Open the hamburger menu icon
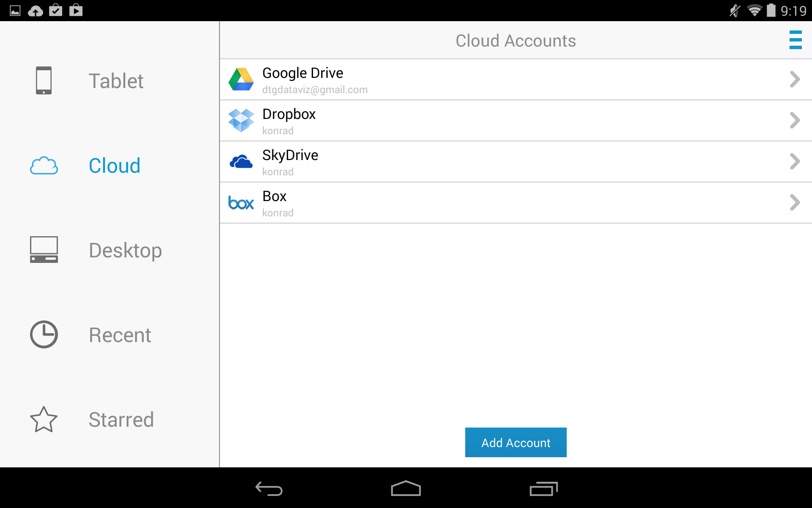812x508 pixels. tap(796, 40)
